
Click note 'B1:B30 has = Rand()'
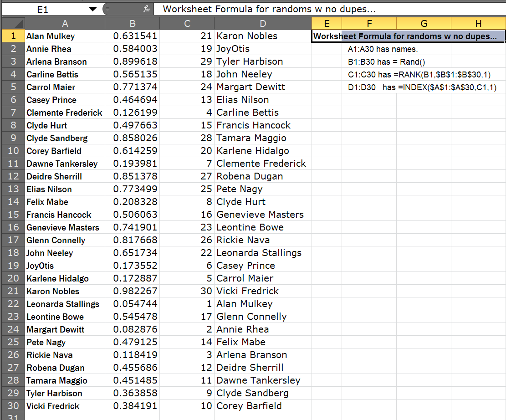(x=386, y=62)
